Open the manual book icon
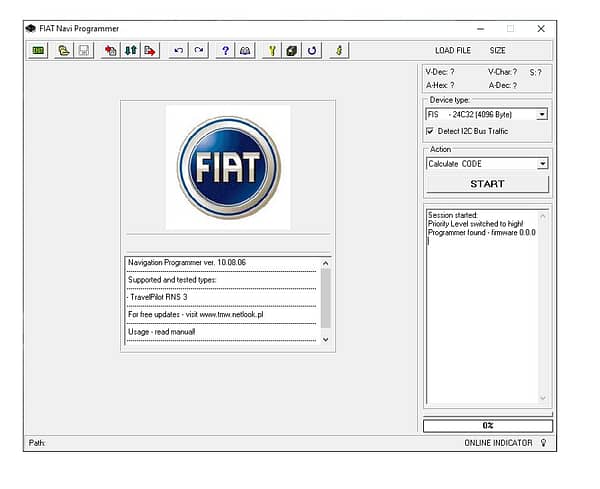This screenshot has height=489, width=600. tap(245, 50)
